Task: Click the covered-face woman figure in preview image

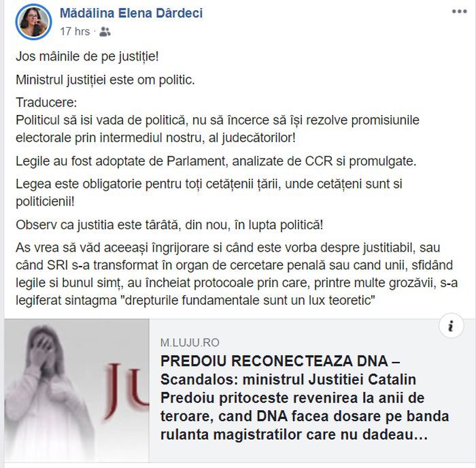Action: (48, 392)
